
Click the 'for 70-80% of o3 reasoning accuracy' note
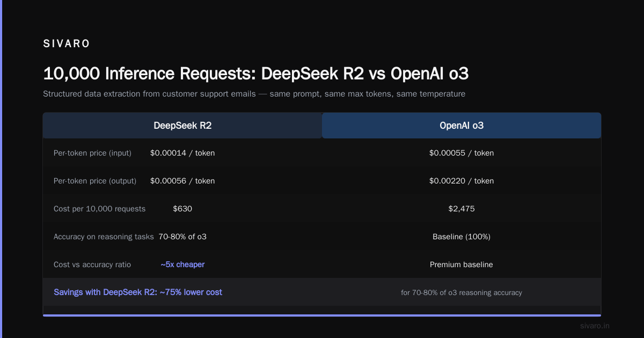point(462,292)
